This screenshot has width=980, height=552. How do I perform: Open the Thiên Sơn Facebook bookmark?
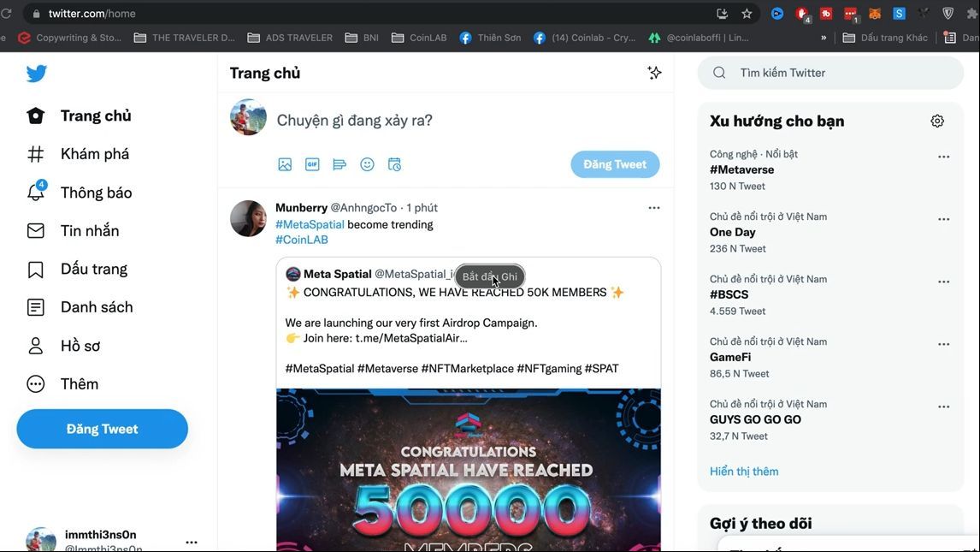pos(490,38)
